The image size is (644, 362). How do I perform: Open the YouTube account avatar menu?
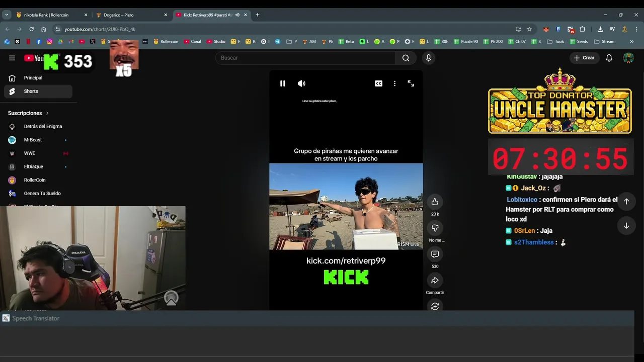pyautogui.click(x=628, y=58)
